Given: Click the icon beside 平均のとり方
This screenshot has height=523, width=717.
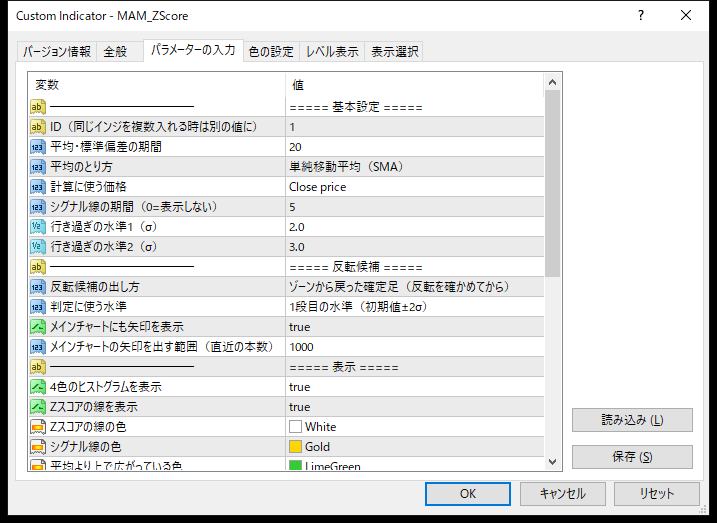Looking at the screenshot, I should pyautogui.click(x=38, y=167).
